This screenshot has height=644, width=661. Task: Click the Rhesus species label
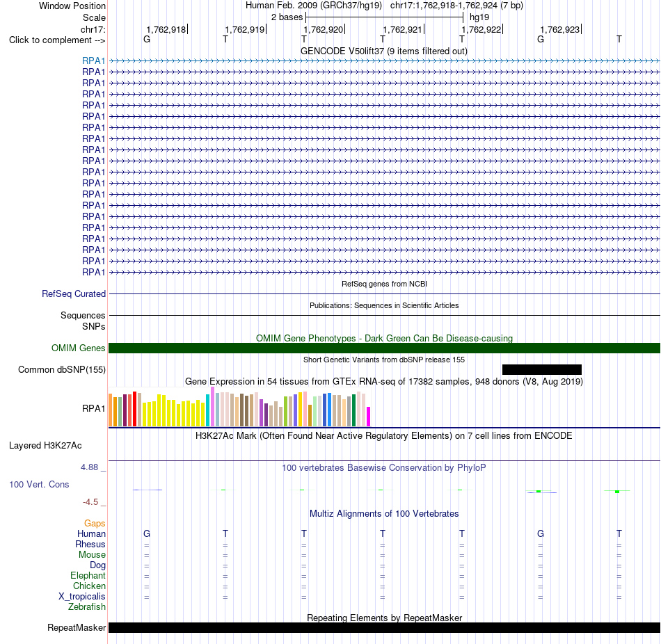(90, 544)
